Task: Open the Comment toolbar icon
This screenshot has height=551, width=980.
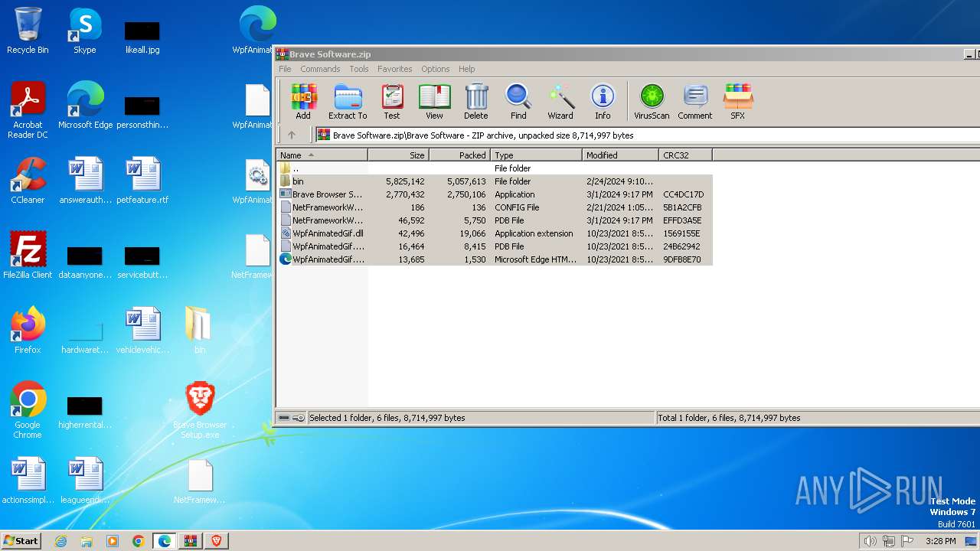Action: (695, 102)
